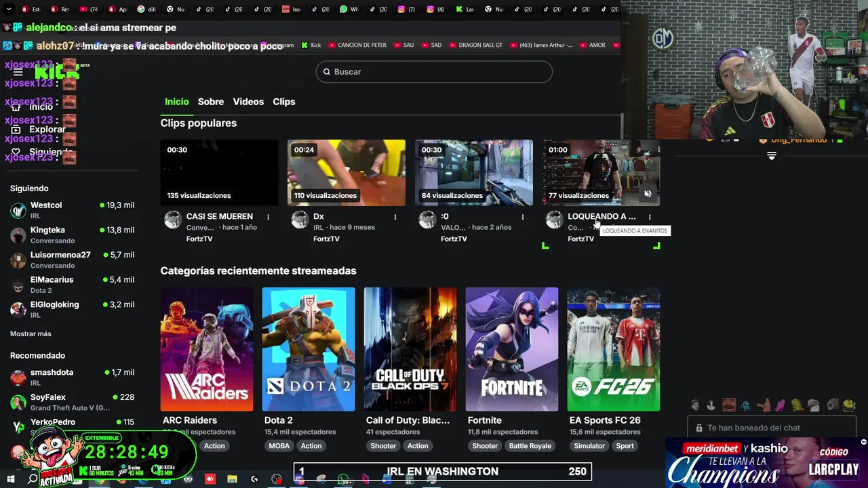Click Kingteka's avatar in Siguiendo list
The width and height of the screenshot is (868, 488).
point(18,235)
